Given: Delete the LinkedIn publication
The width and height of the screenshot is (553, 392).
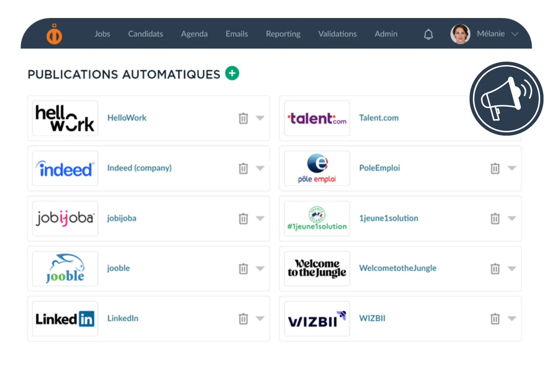Looking at the screenshot, I should coord(243,319).
